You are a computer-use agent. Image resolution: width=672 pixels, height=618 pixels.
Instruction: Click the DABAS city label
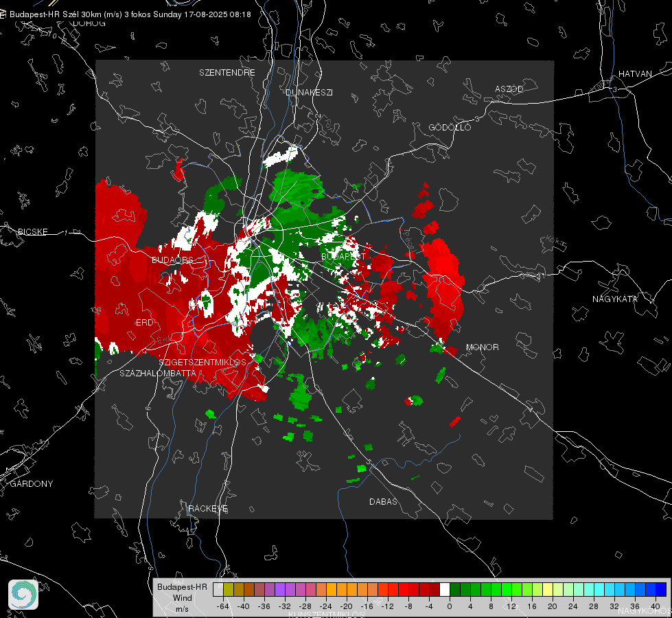click(x=383, y=501)
